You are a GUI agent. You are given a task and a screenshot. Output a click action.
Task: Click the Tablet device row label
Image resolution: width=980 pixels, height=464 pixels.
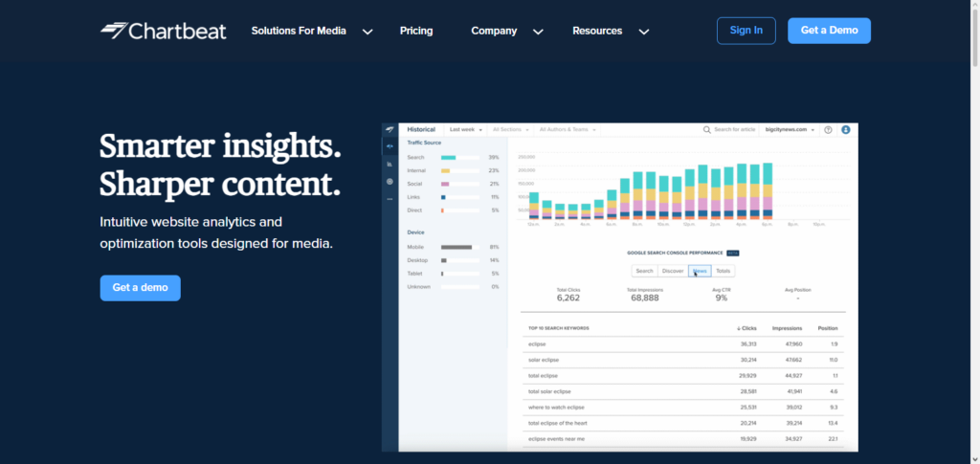[414, 274]
